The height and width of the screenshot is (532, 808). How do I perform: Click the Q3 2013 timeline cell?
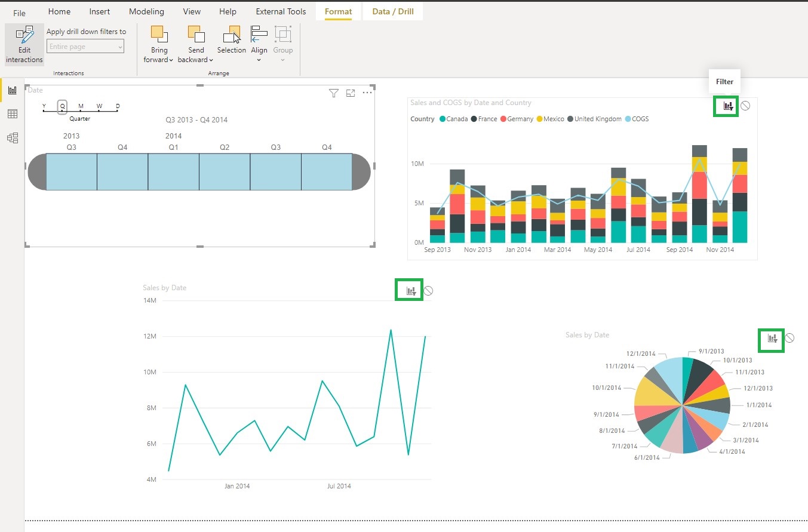tap(71, 172)
